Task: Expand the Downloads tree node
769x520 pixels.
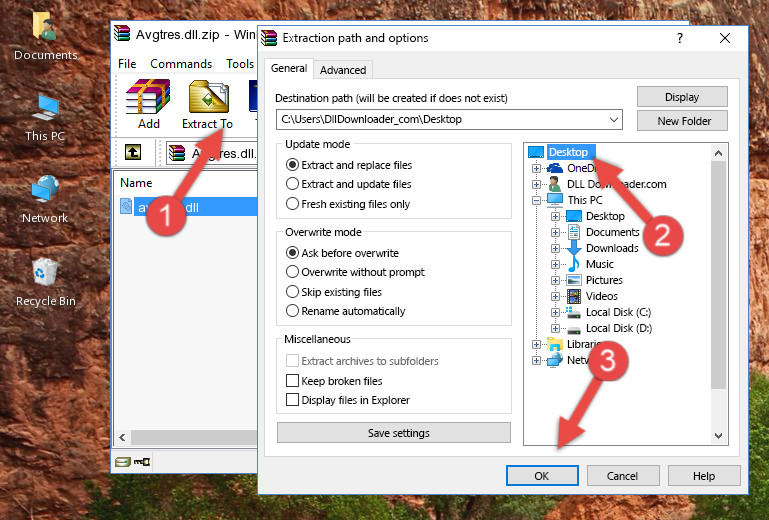Action: pyautogui.click(x=555, y=248)
